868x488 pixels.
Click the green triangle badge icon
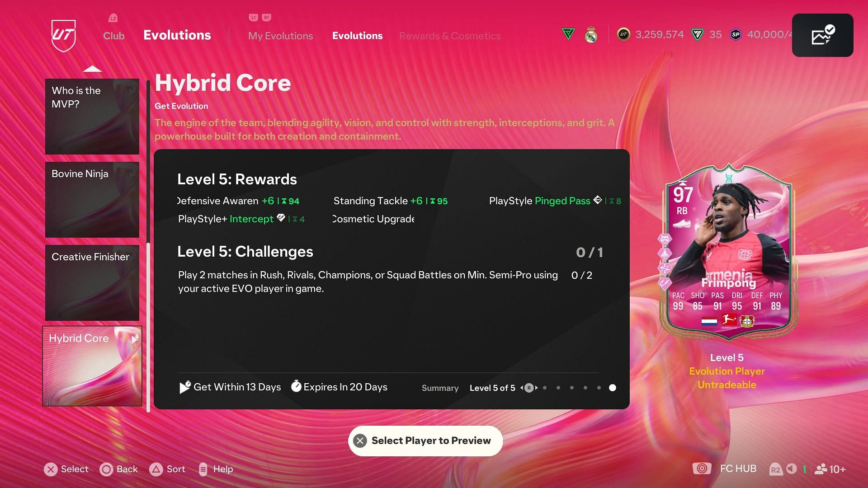(568, 34)
